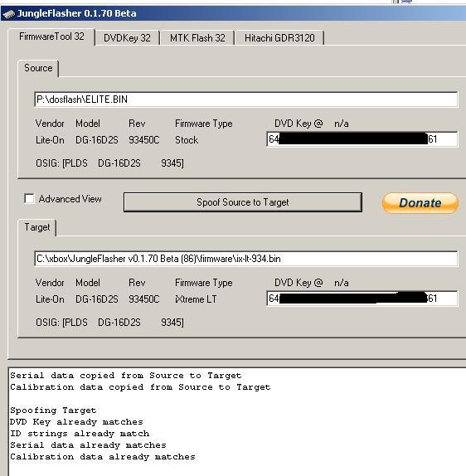Screen dimensions: 466x476
Task: Click log line 'Calibration data already matches'
Action: [x=103, y=457]
